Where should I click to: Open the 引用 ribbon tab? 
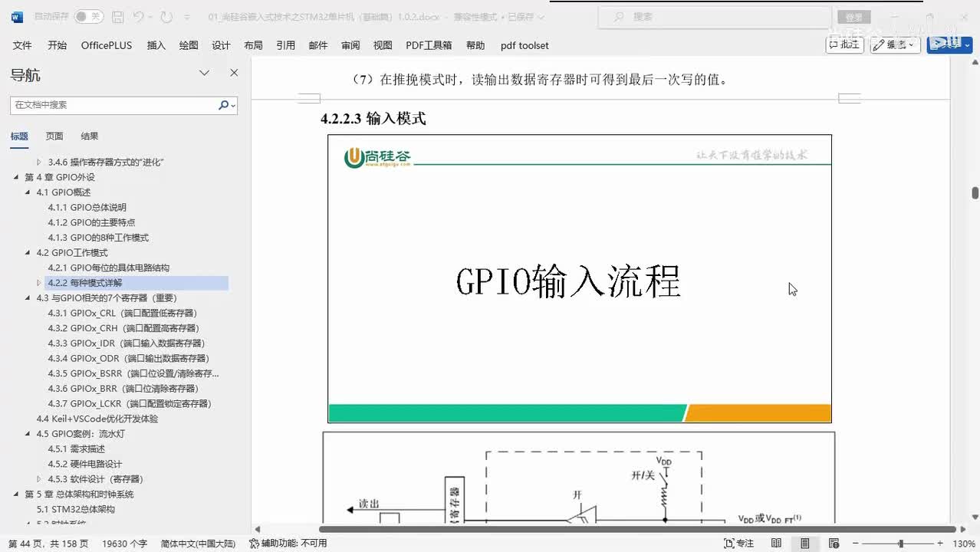(286, 45)
